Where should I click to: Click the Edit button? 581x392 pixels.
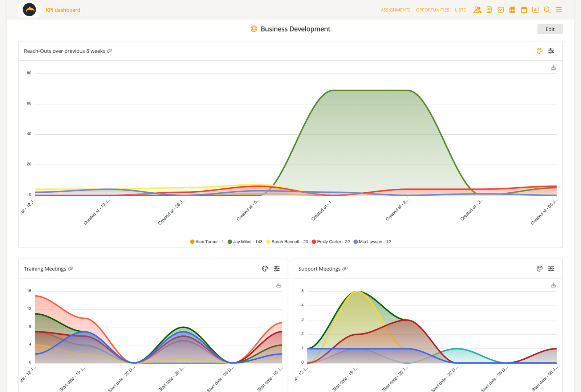tap(550, 29)
